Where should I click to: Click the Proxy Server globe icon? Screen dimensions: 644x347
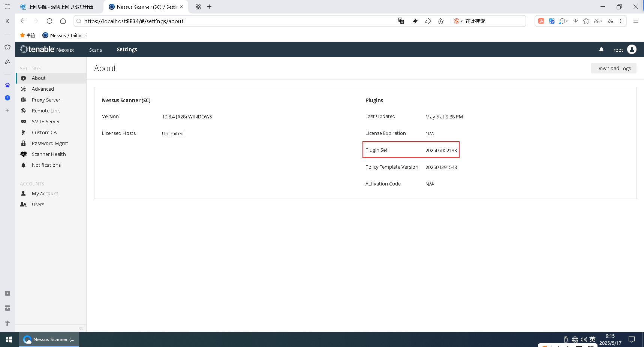point(24,100)
